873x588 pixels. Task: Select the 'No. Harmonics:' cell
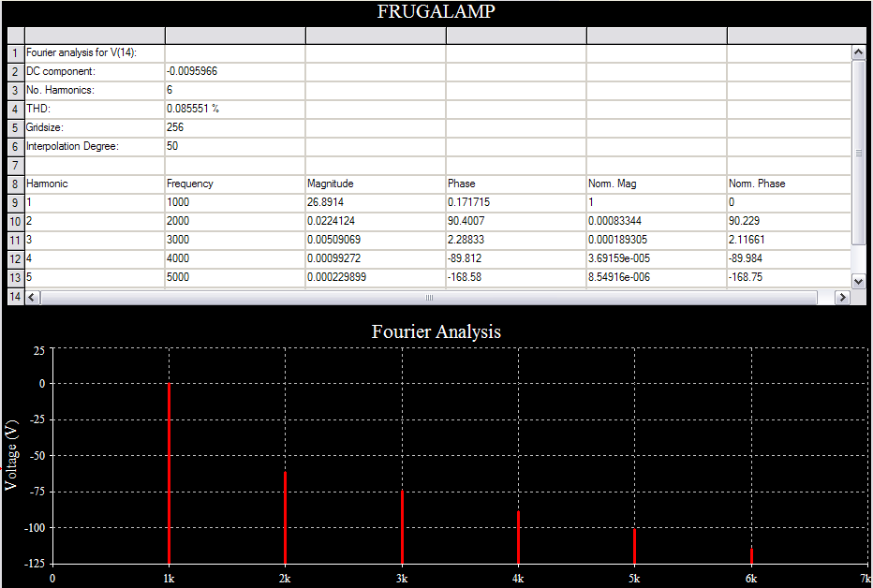(x=95, y=91)
